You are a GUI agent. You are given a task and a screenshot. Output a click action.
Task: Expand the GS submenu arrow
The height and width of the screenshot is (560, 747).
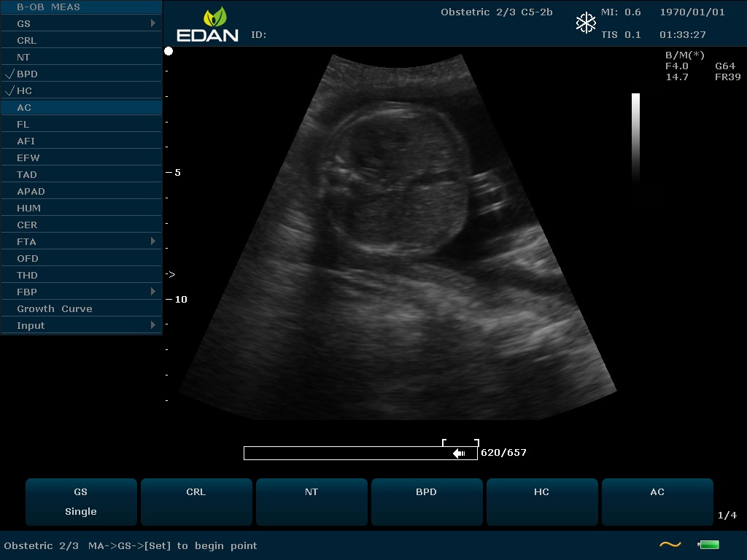(x=153, y=23)
